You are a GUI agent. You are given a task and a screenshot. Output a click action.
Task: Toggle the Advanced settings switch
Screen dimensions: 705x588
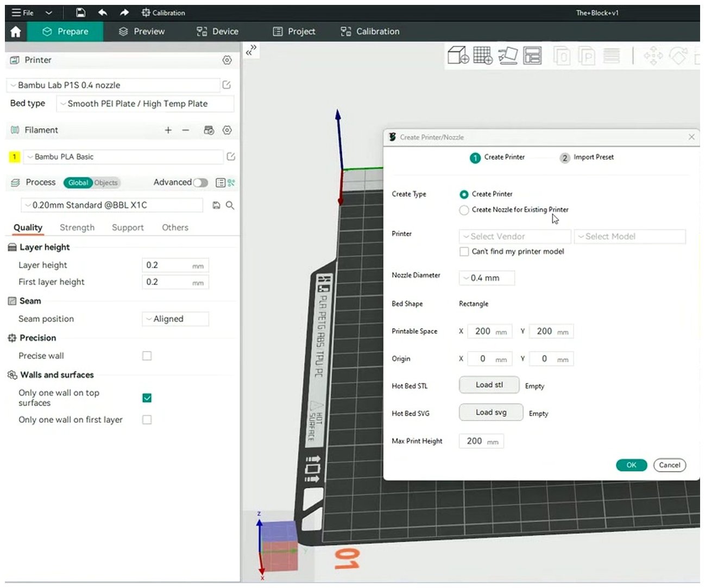[x=200, y=183]
